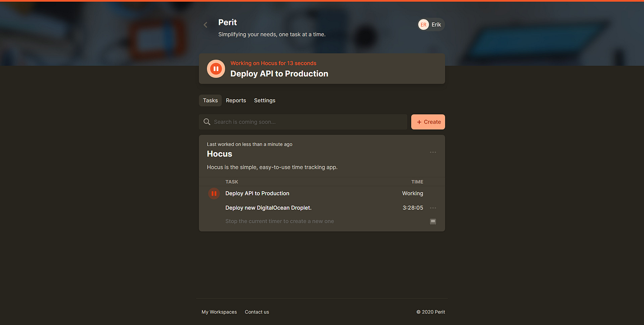This screenshot has height=325, width=644.
Task: Open the Erik user menu
Action: (431, 25)
